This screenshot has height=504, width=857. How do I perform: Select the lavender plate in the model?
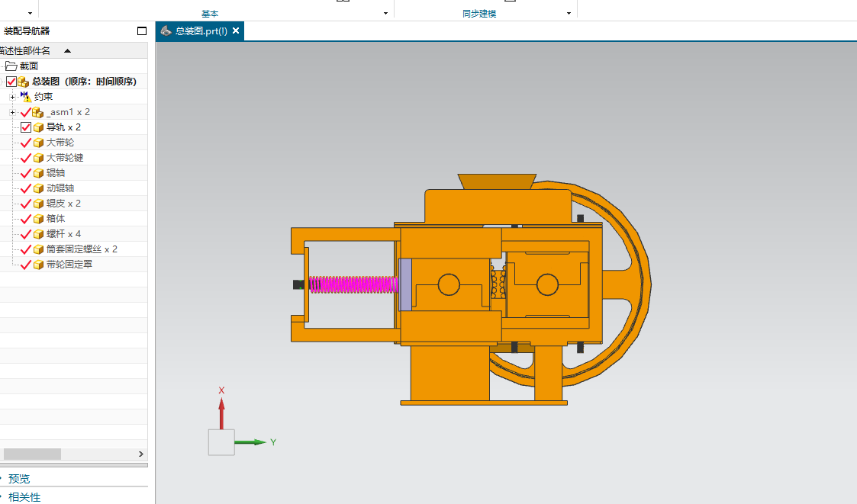(x=405, y=284)
